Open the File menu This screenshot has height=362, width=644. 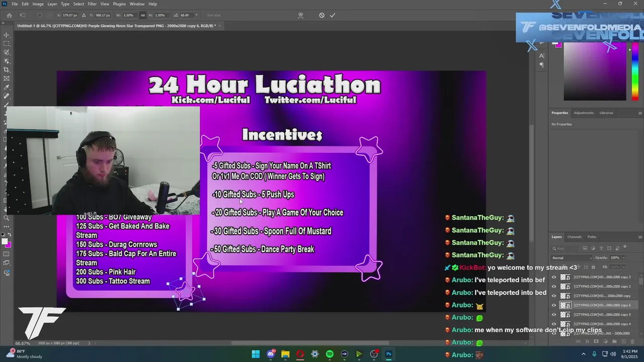(x=15, y=4)
